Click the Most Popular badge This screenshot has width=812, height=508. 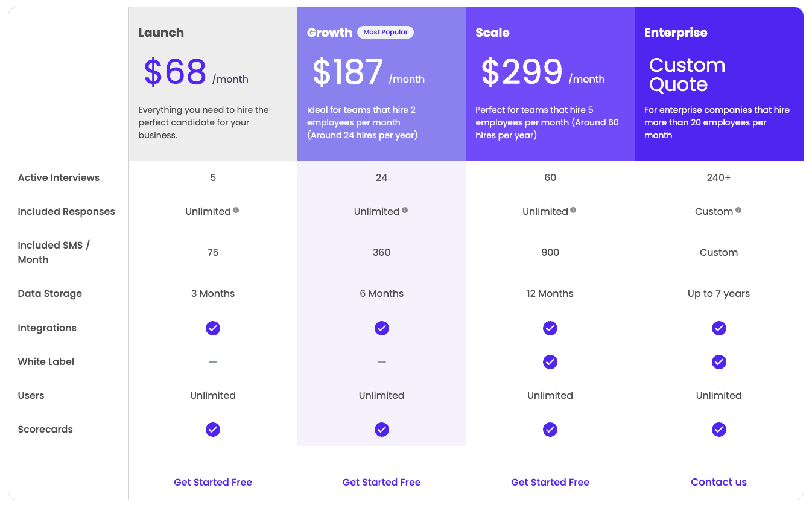(385, 32)
